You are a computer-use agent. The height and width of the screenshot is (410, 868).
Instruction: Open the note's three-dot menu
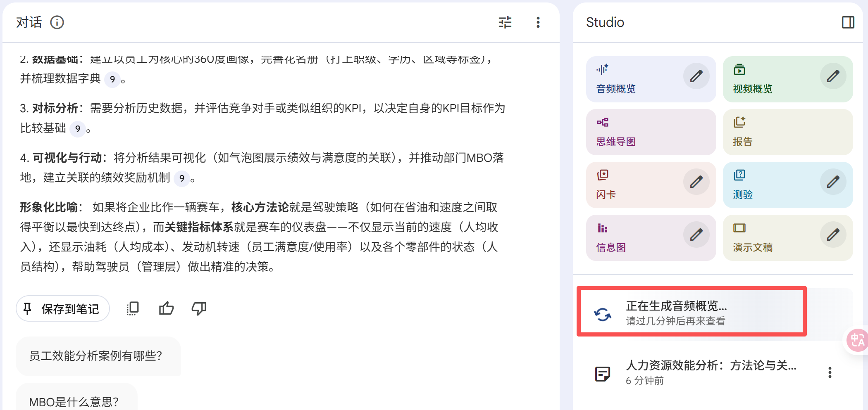click(x=830, y=372)
